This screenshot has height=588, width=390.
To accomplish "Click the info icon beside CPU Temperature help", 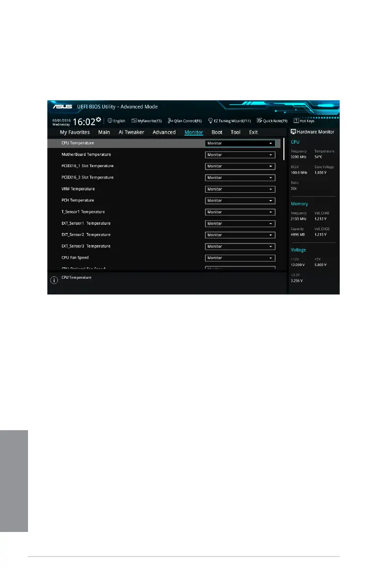I will pyautogui.click(x=54, y=280).
